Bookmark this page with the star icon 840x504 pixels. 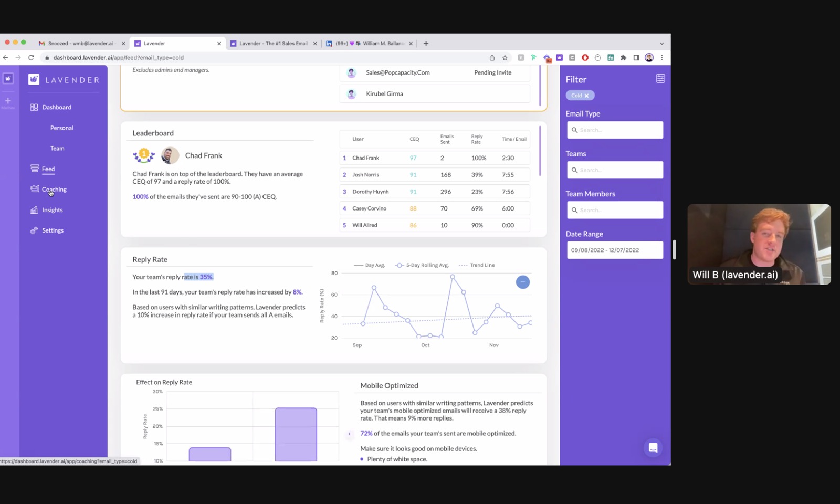coord(505,58)
